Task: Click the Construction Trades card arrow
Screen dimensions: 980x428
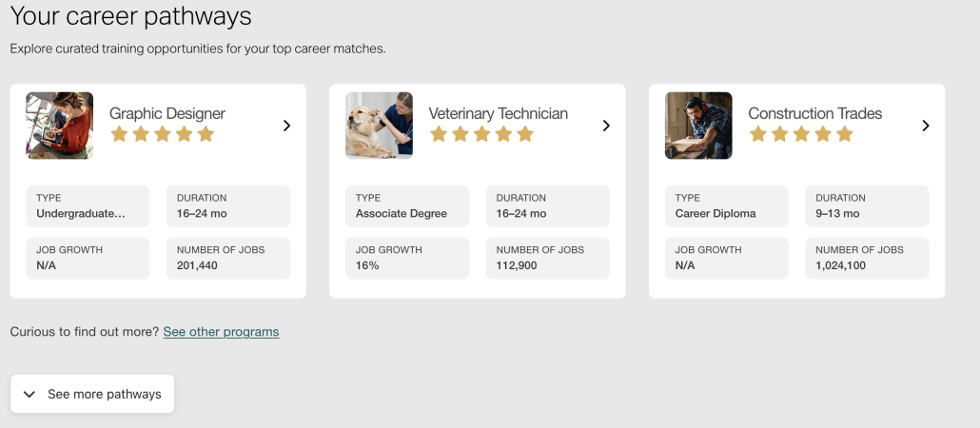Action: [x=926, y=126]
